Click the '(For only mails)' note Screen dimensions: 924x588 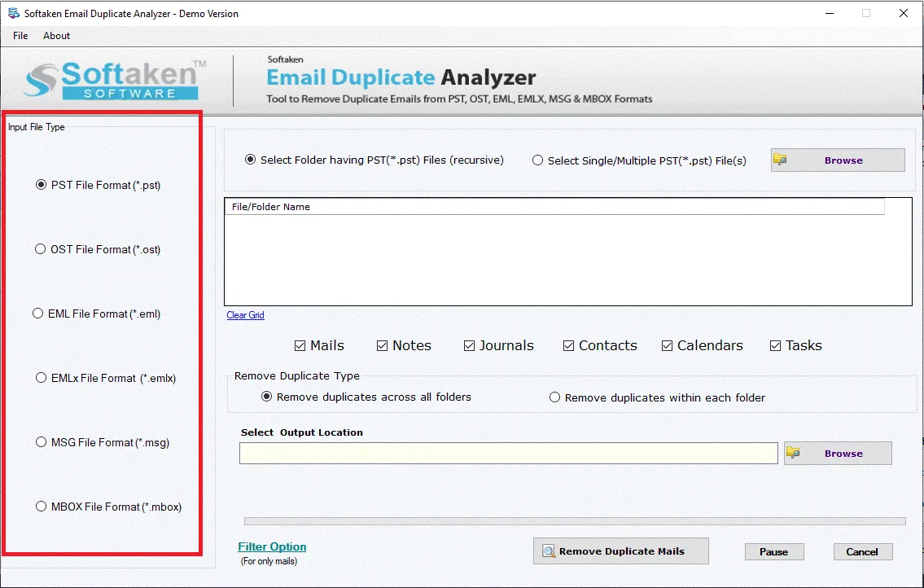point(269,561)
